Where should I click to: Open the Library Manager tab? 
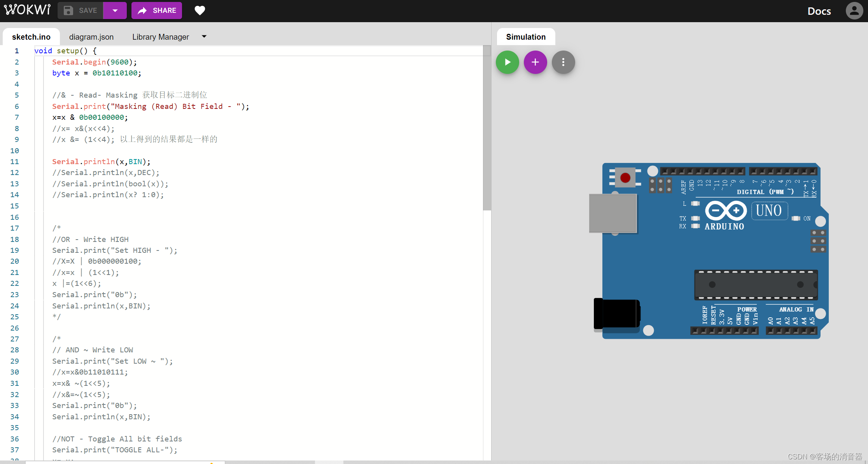161,37
